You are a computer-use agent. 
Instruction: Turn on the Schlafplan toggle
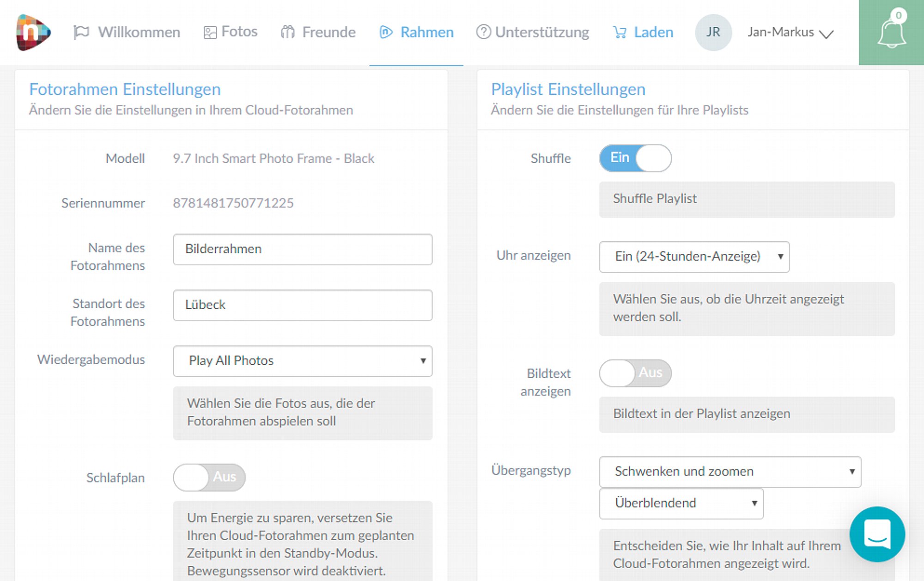point(209,477)
